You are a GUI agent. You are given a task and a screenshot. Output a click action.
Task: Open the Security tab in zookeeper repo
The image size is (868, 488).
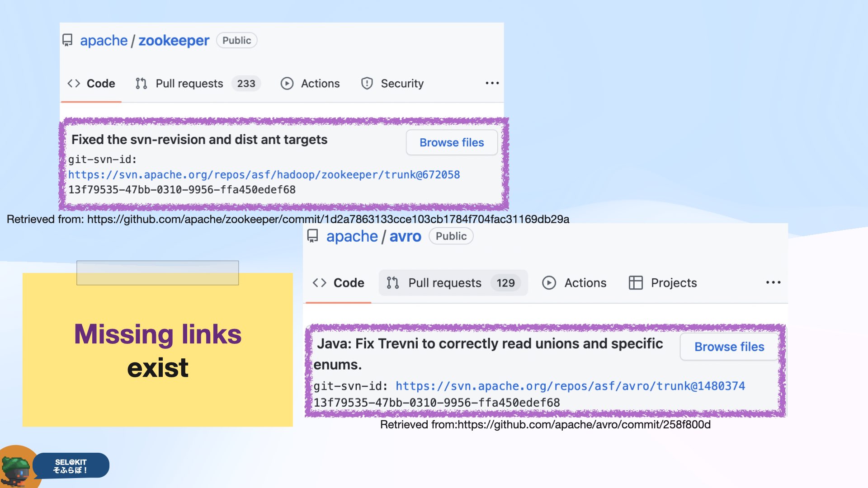(x=392, y=84)
